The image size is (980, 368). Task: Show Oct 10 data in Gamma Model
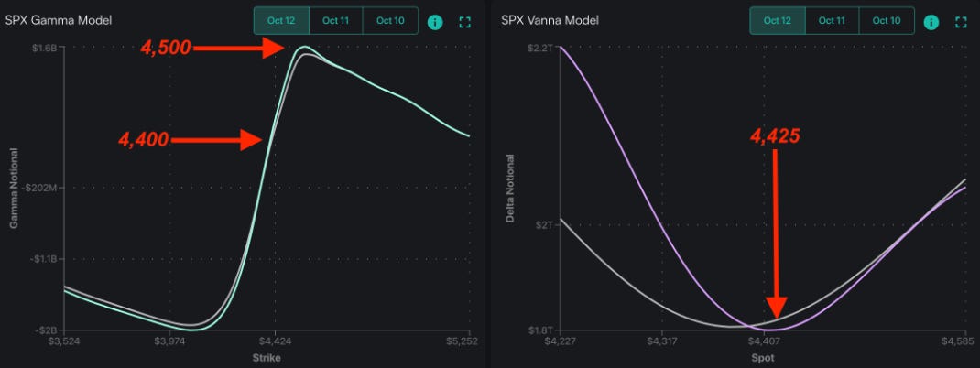[389, 20]
